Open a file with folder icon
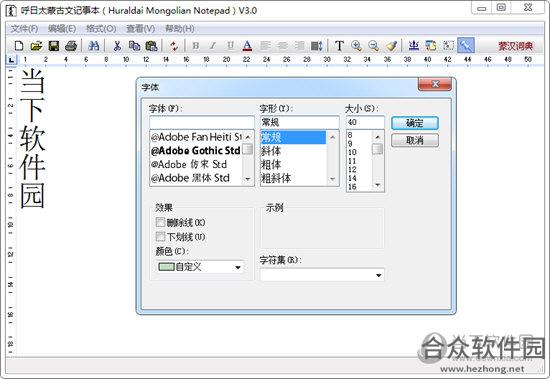Image resolution: width=550 pixels, height=379 pixels. (36, 46)
